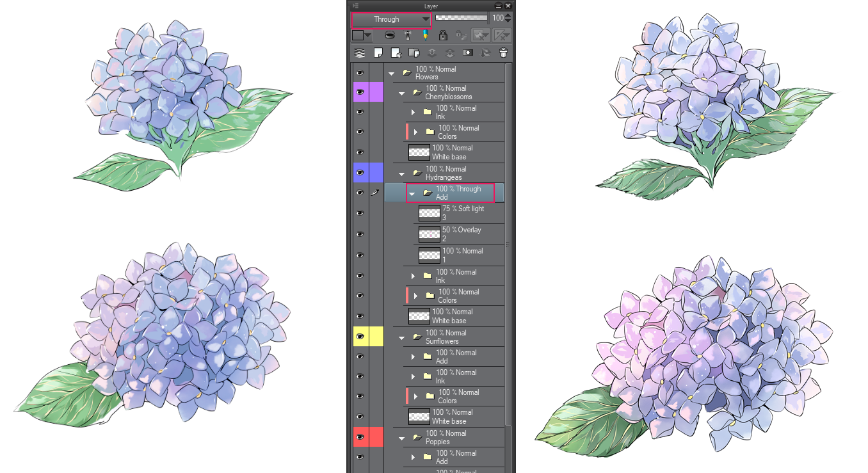Click the purple layer color swatch

[x=377, y=93]
